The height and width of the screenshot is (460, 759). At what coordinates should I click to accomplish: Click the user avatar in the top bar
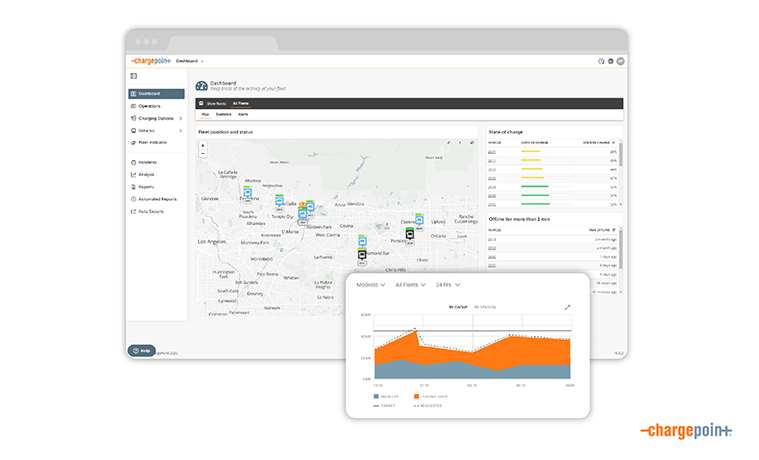click(621, 61)
